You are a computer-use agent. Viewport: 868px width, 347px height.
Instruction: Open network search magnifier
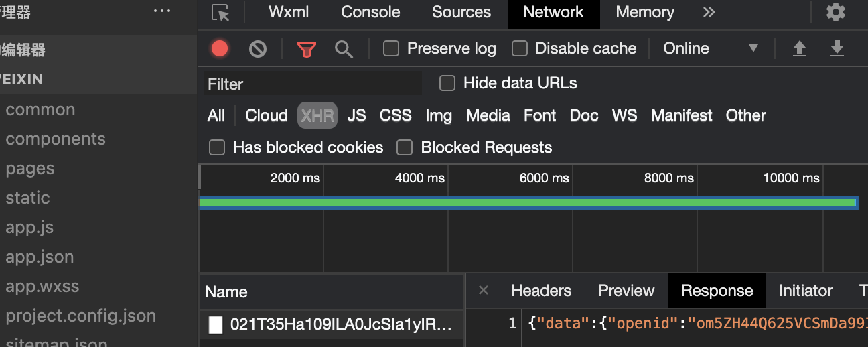click(344, 48)
